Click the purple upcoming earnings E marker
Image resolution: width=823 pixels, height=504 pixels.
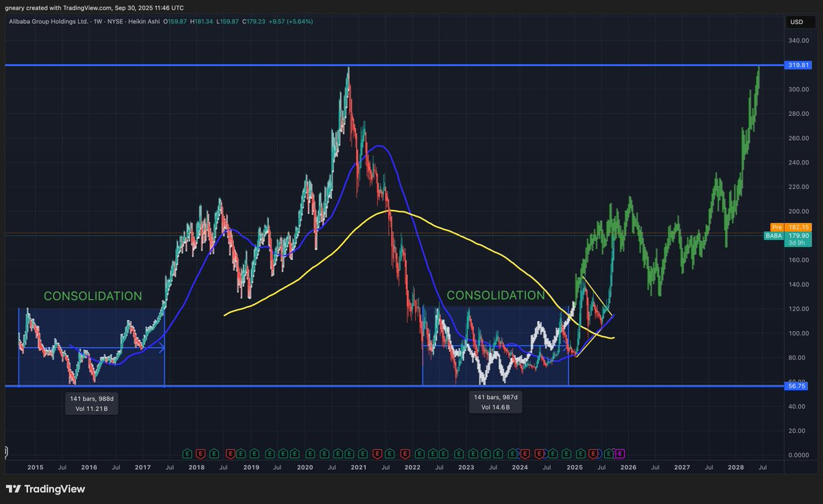[x=620, y=453]
